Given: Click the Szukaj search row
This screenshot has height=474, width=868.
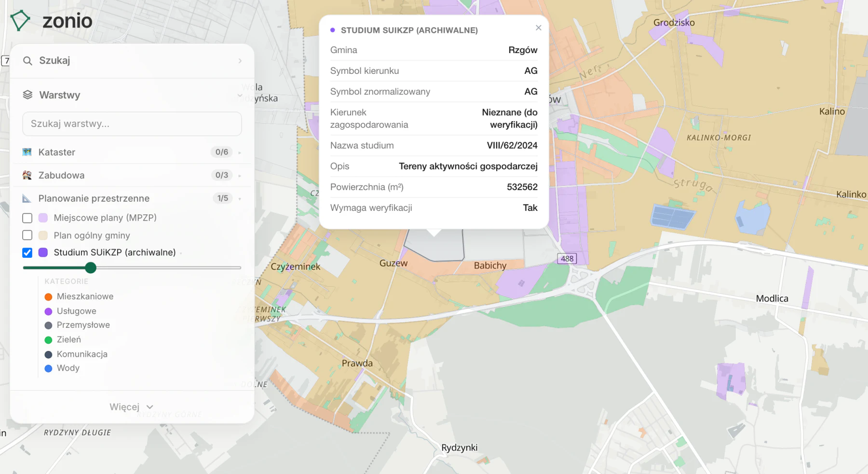Looking at the screenshot, I should pyautogui.click(x=132, y=61).
